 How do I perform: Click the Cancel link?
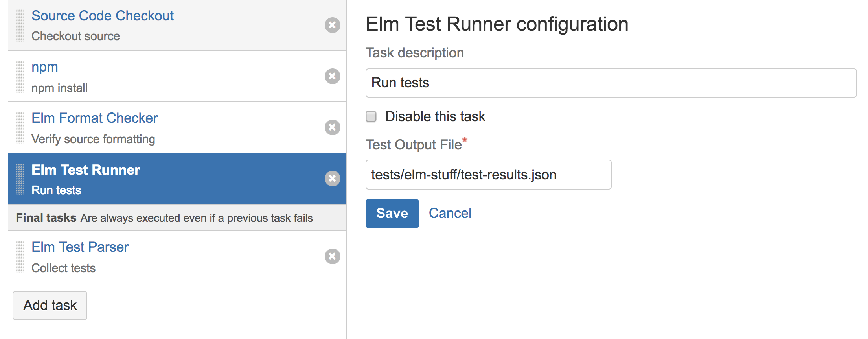pos(450,213)
